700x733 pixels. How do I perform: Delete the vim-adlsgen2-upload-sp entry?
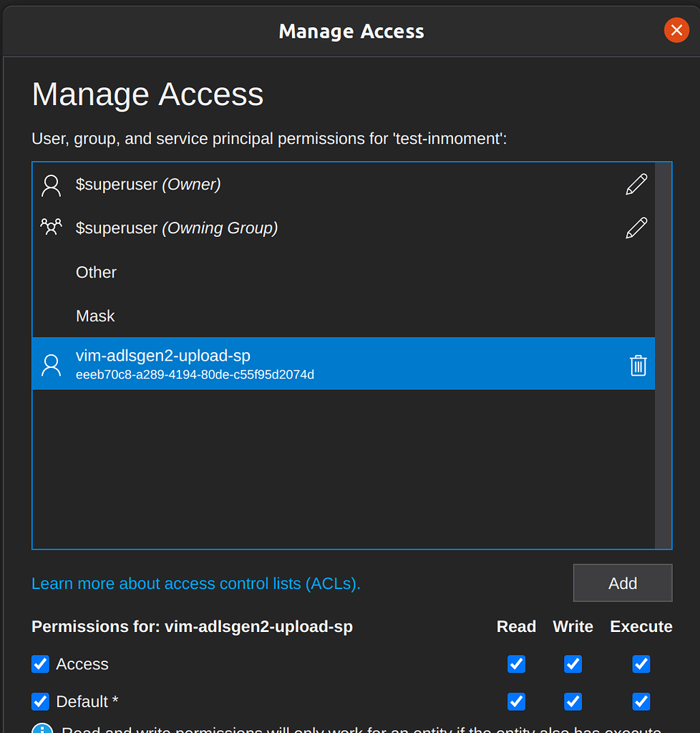[x=638, y=365]
